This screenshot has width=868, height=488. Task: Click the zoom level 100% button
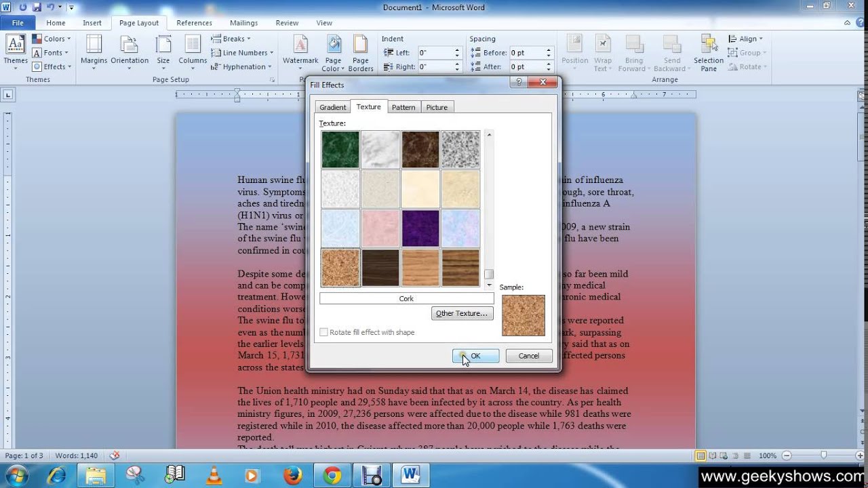point(768,455)
